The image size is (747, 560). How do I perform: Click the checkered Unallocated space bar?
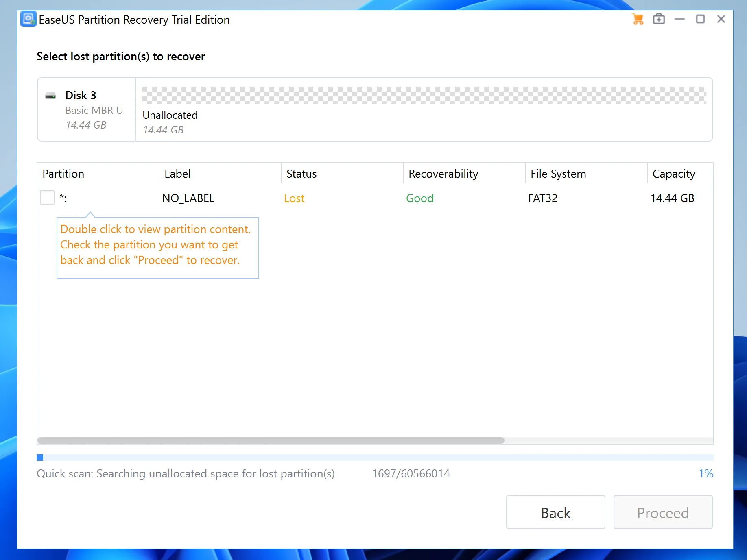tap(424, 95)
